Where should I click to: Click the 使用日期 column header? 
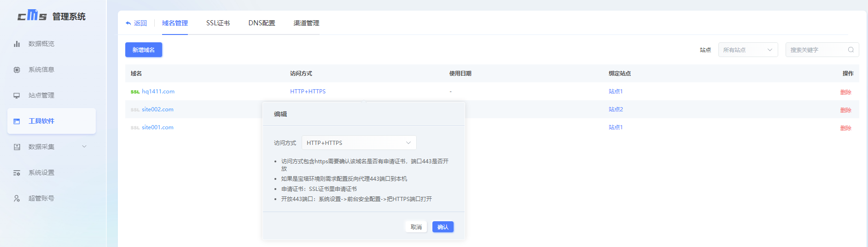coord(460,74)
